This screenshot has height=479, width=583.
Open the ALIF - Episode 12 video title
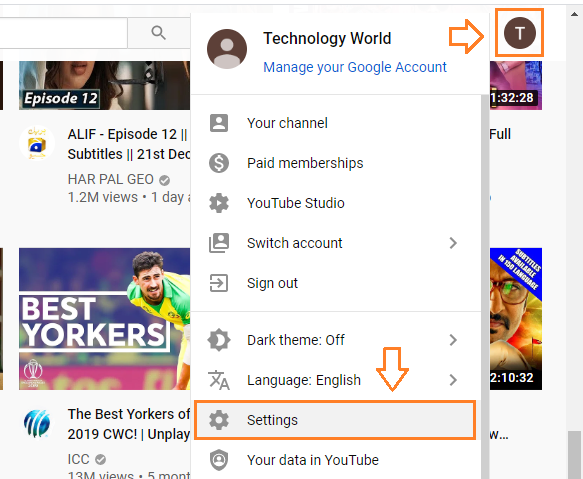[129, 144]
